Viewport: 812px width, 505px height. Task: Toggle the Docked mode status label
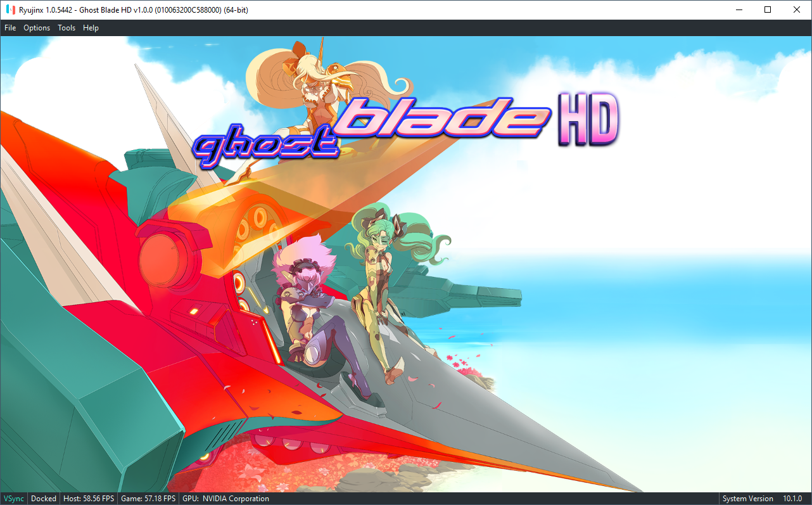click(44, 499)
